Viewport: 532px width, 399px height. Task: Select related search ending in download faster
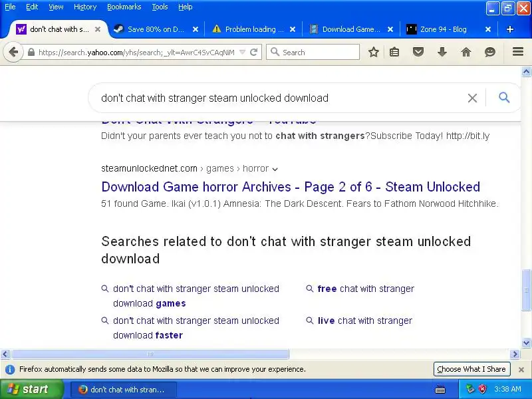[x=196, y=328]
